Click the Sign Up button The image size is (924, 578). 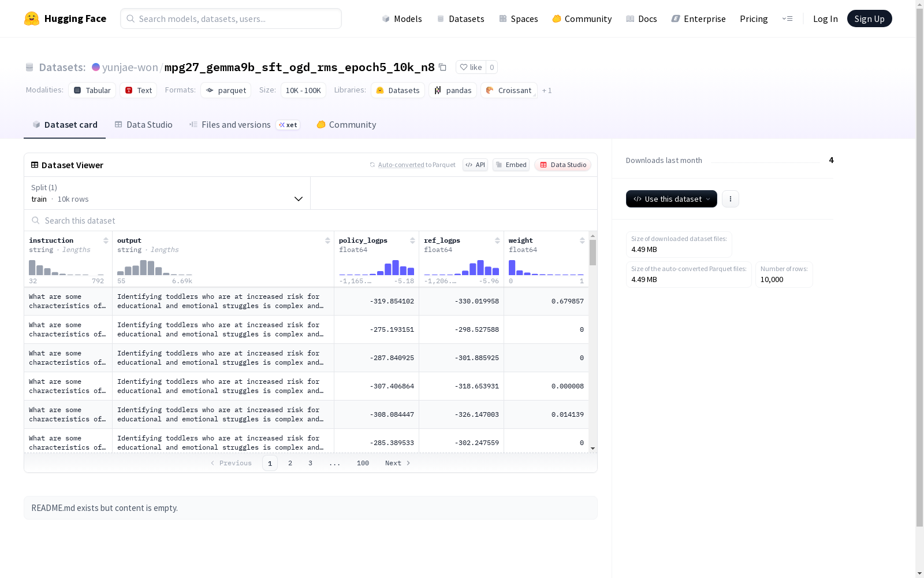(x=870, y=18)
